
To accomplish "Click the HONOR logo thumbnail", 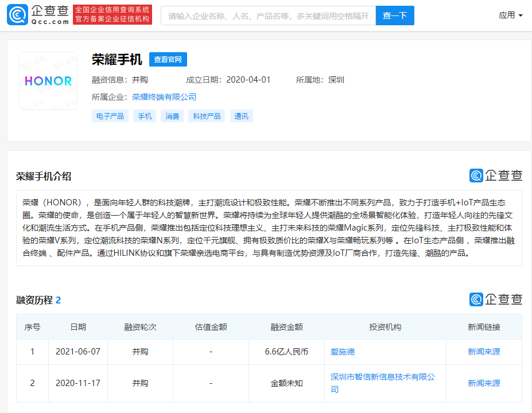I will [48, 81].
